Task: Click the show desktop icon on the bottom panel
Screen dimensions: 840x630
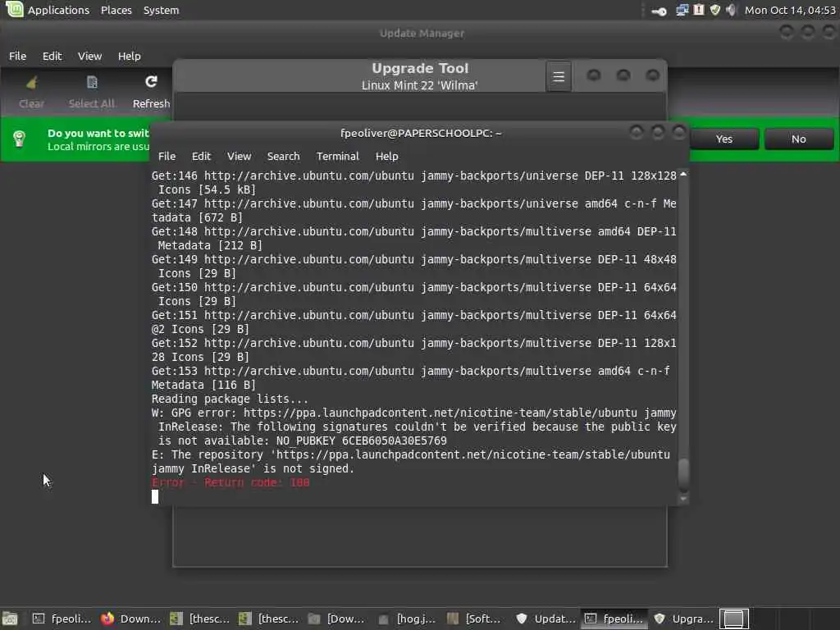Action: click(10, 619)
